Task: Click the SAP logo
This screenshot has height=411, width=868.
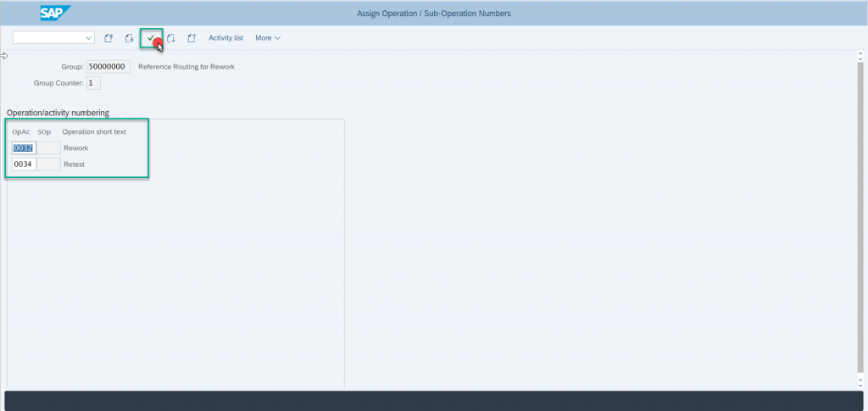Action: coord(56,13)
